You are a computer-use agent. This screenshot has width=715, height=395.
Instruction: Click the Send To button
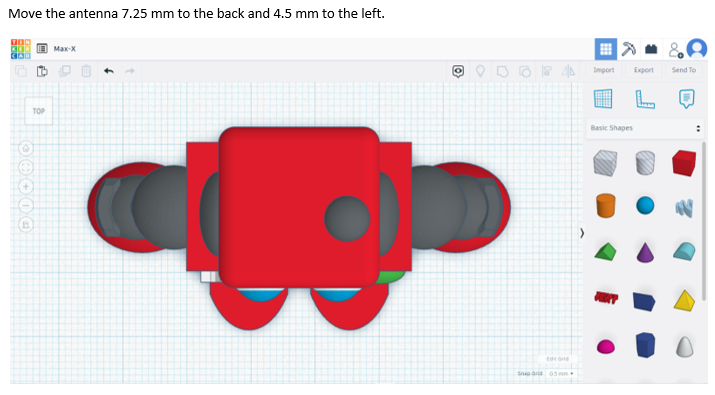point(684,70)
